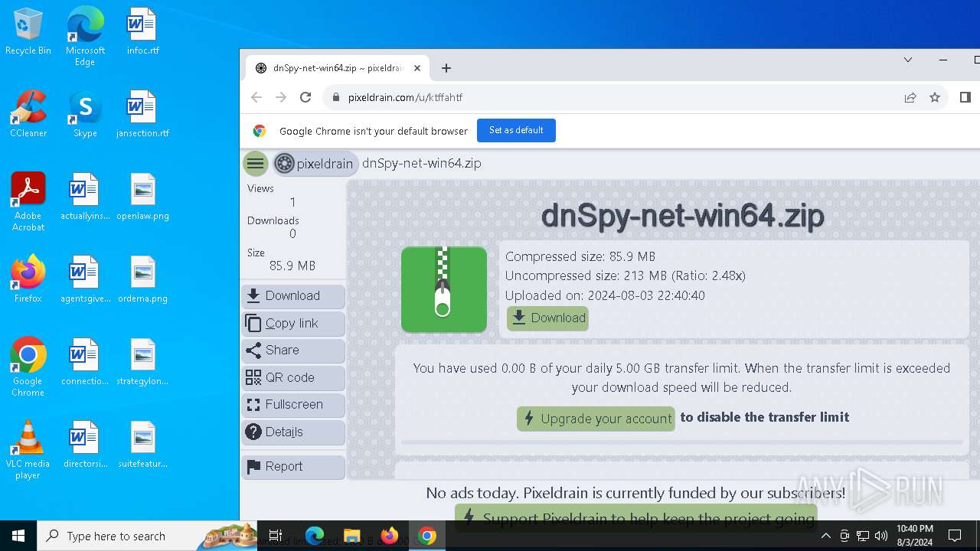
Task: Open volume control in system tray
Action: 881,536
